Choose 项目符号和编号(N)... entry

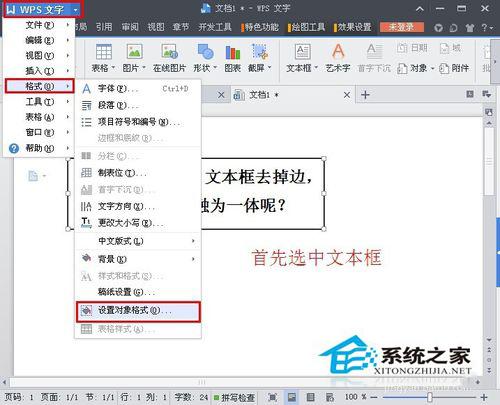pos(138,122)
